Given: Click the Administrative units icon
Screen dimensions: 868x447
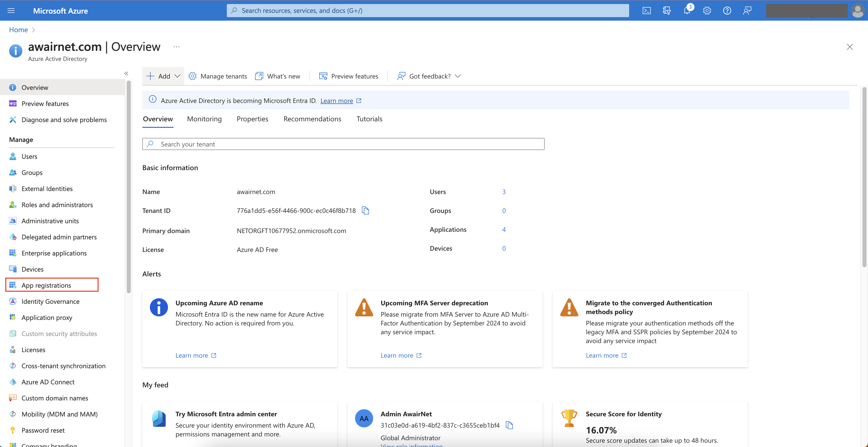Looking at the screenshot, I should (13, 221).
